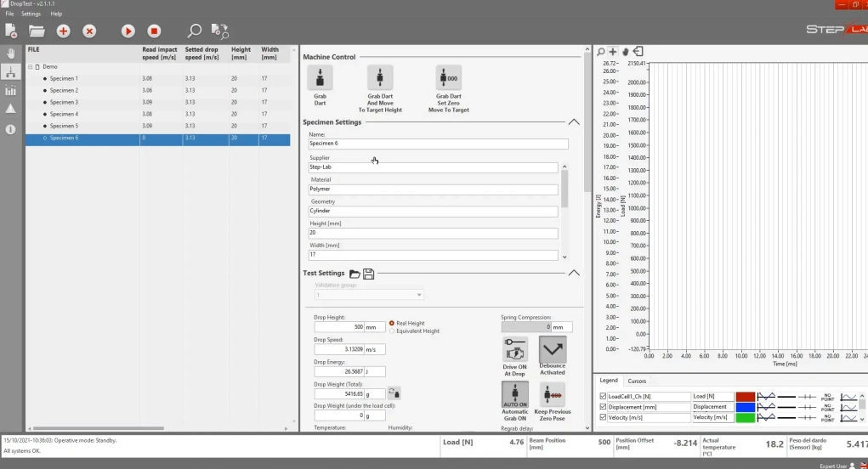Click the refresh icon beside Drop Weight (Total)
Screen dimensions: 868x469
pos(394,393)
